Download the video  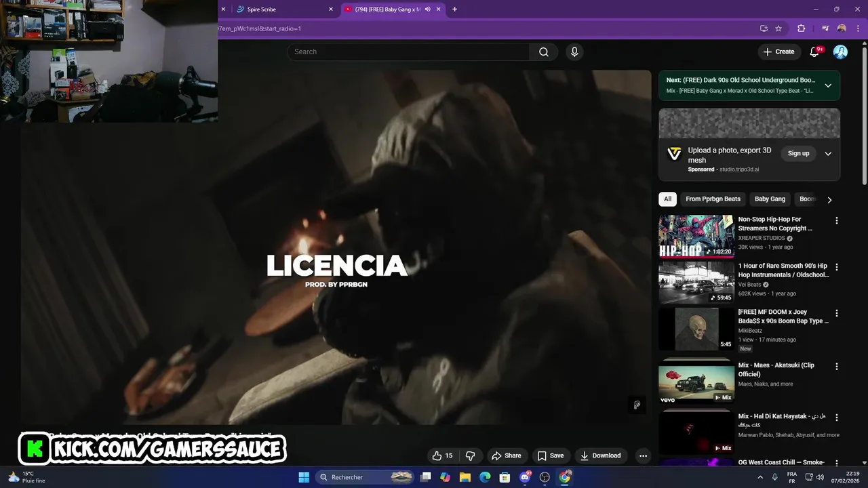[601, 455]
